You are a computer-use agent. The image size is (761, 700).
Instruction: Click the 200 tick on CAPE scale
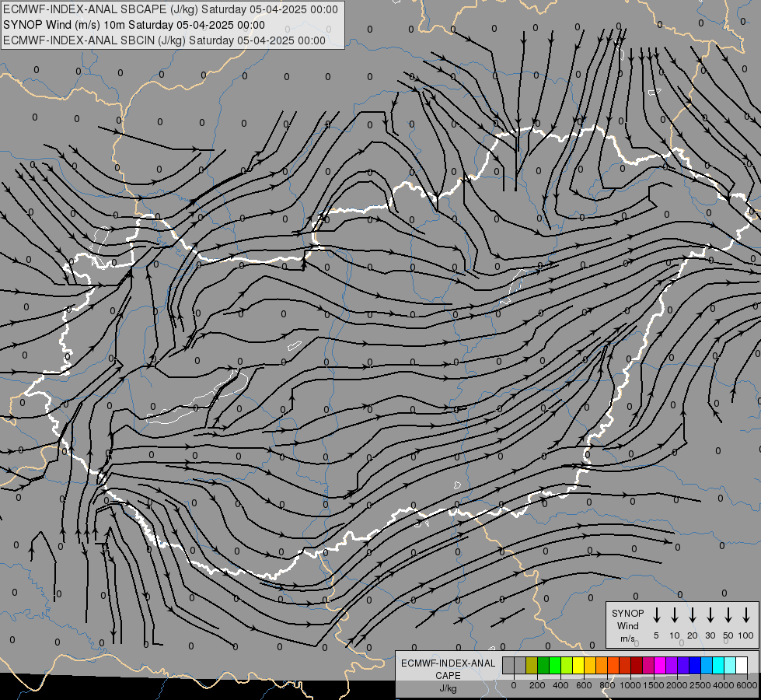point(537,685)
